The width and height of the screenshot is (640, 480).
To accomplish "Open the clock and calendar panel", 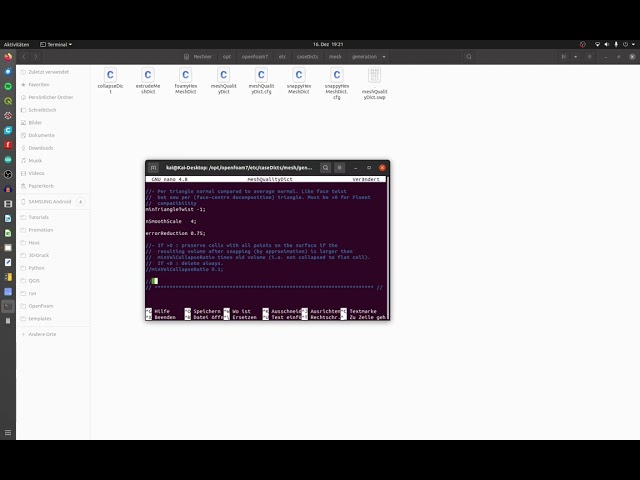I will tap(328, 44).
